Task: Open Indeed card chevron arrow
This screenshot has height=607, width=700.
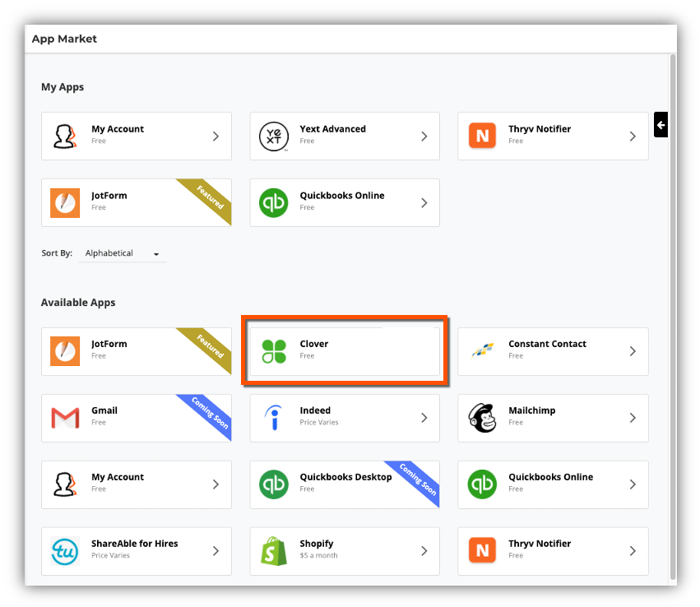Action: 424,418
